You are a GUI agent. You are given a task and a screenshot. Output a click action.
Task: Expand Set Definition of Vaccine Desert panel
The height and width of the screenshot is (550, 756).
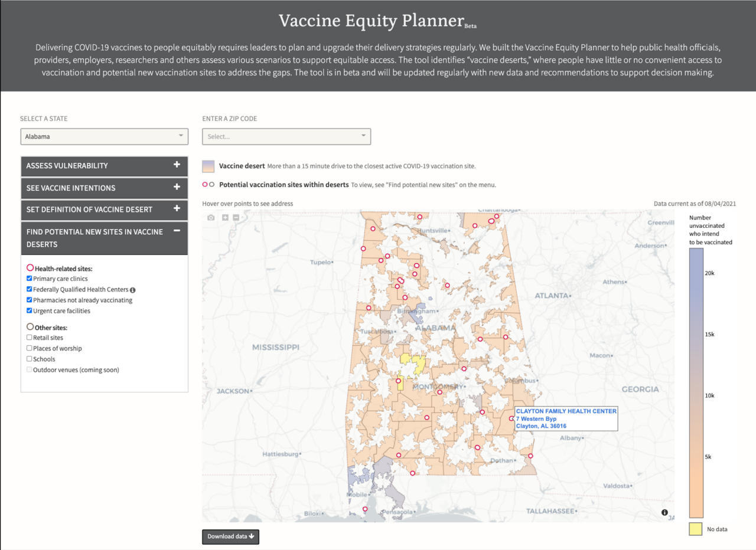click(104, 209)
